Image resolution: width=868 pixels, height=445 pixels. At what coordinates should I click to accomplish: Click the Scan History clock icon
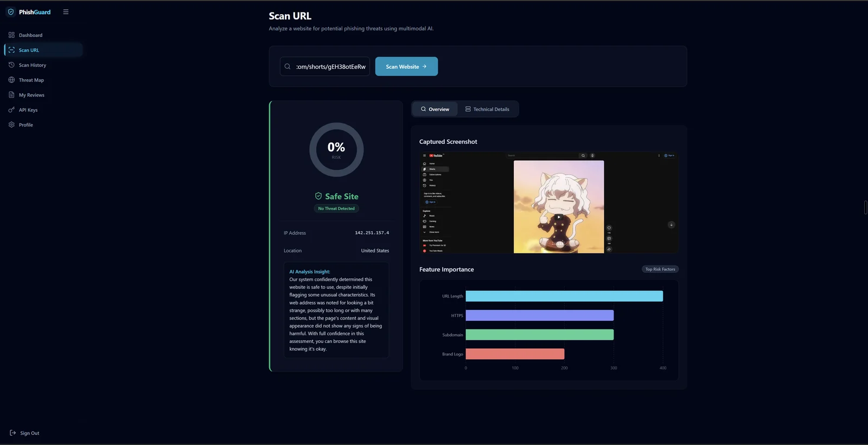(11, 65)
